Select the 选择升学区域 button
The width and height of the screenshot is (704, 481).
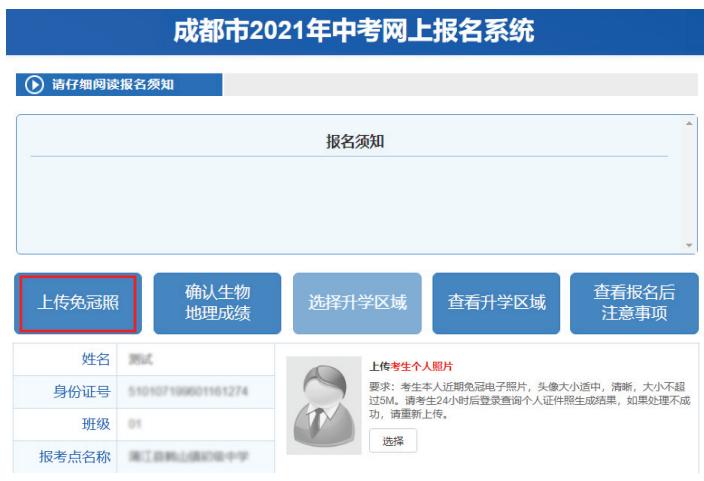tap(357, 303)
